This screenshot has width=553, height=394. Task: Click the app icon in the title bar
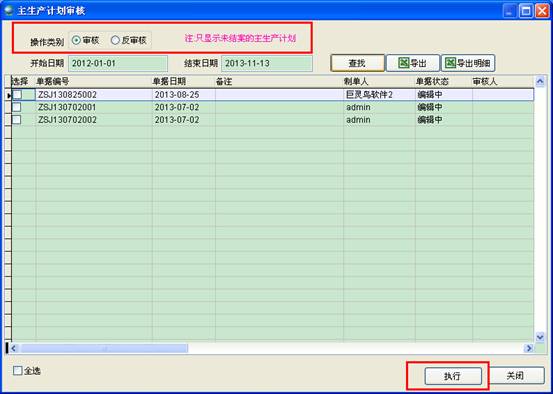tap(9, 10)
